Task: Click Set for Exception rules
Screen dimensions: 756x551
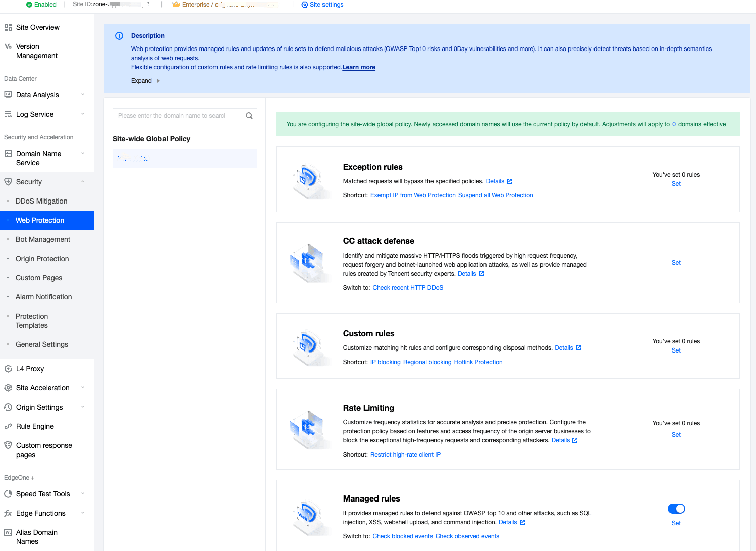Action: 676,184
